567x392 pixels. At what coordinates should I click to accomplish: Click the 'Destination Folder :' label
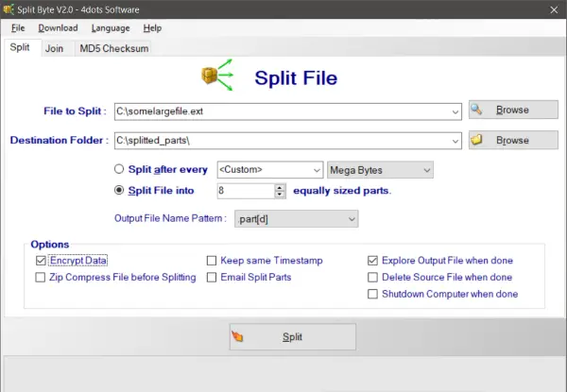[x=60, y=140]
